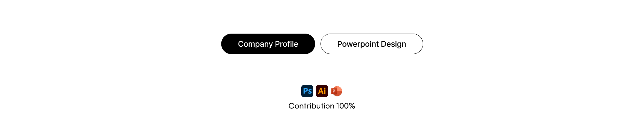Click the word Powerpoint in the outlined button

pyautogui.click(x=358, y=44)
